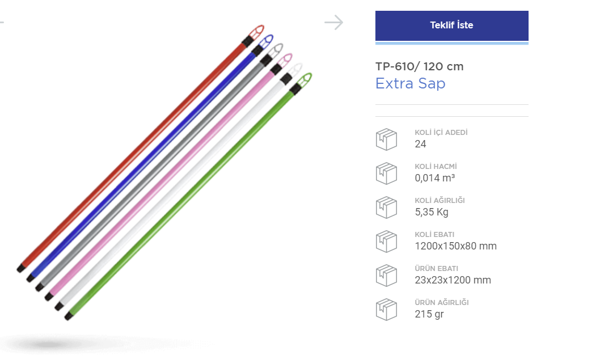Viewport: 600px width, 364px height.
Task: Click the Teklif İste button
Action: click(451, 26)
